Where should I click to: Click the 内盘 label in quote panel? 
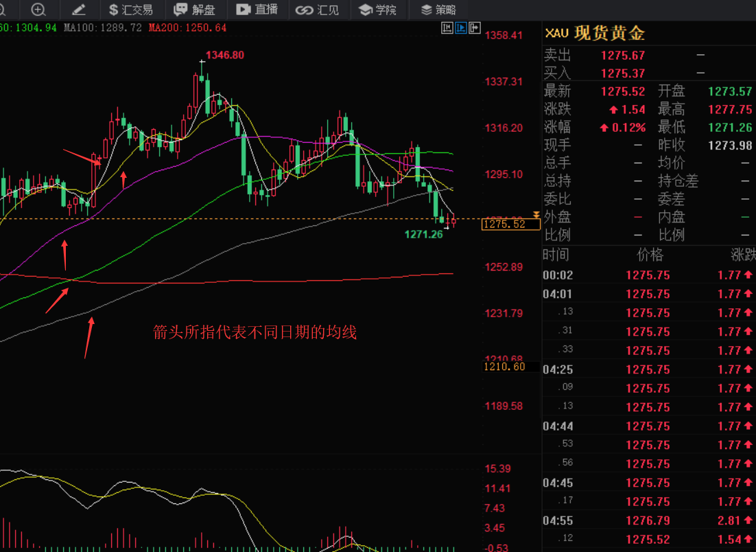tap(672, 217)
